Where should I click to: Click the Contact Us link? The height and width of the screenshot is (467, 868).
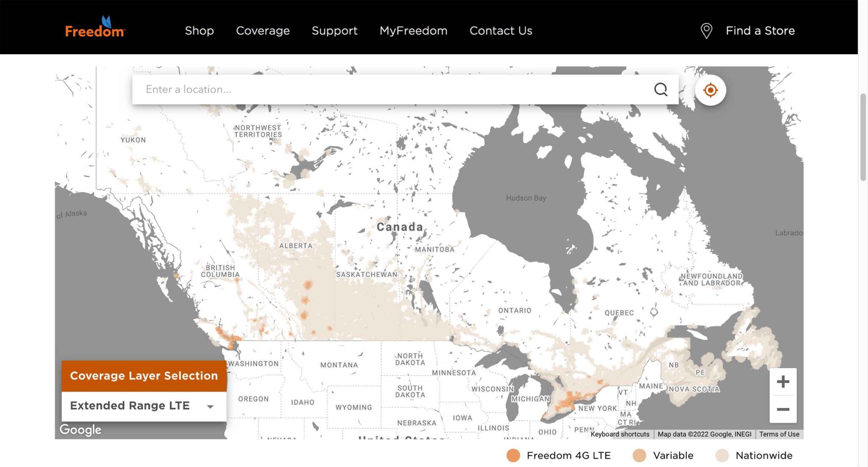pos(501,30)
